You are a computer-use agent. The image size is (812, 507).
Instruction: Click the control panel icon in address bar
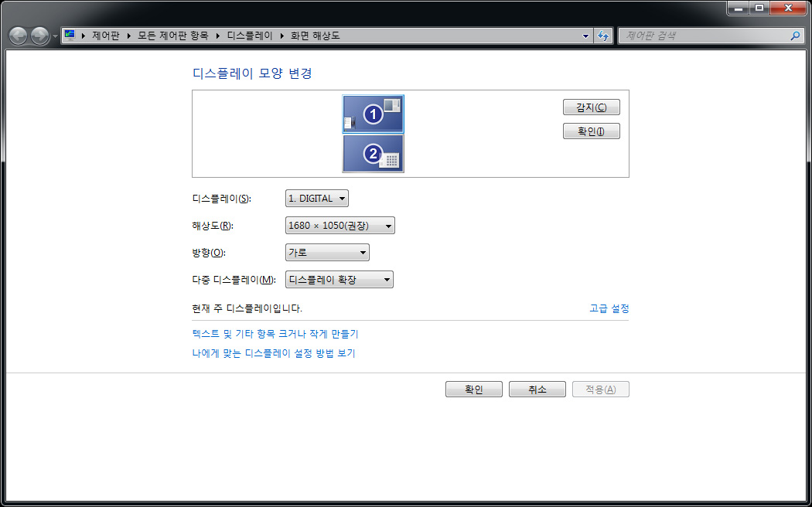pos(70,36)
